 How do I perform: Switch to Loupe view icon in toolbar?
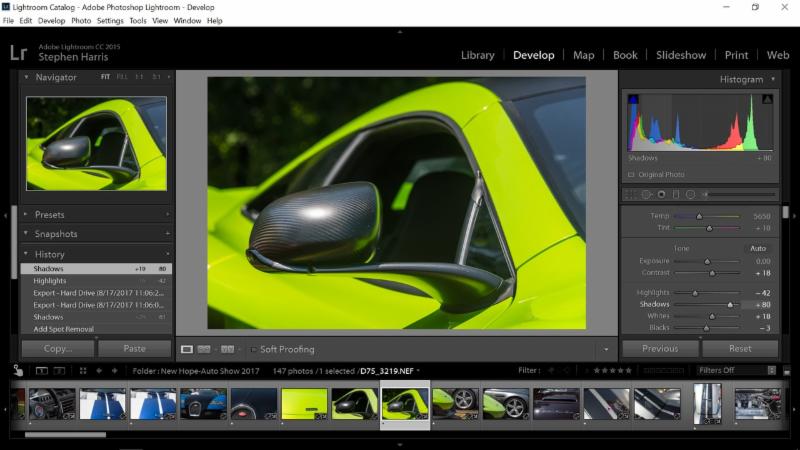click(187, 349)
